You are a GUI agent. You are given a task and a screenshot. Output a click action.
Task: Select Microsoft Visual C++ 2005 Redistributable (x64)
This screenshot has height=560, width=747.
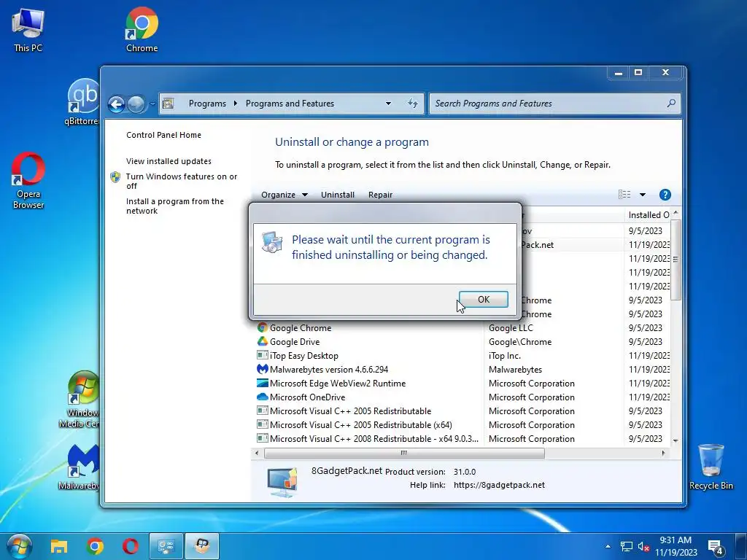click(360, 425)
